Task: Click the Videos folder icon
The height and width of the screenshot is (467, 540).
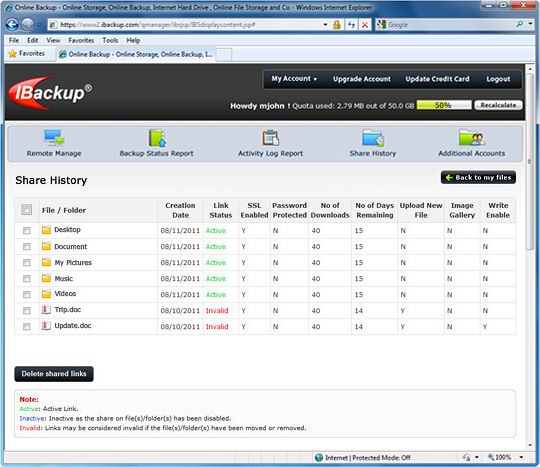Action: [46, 294]
